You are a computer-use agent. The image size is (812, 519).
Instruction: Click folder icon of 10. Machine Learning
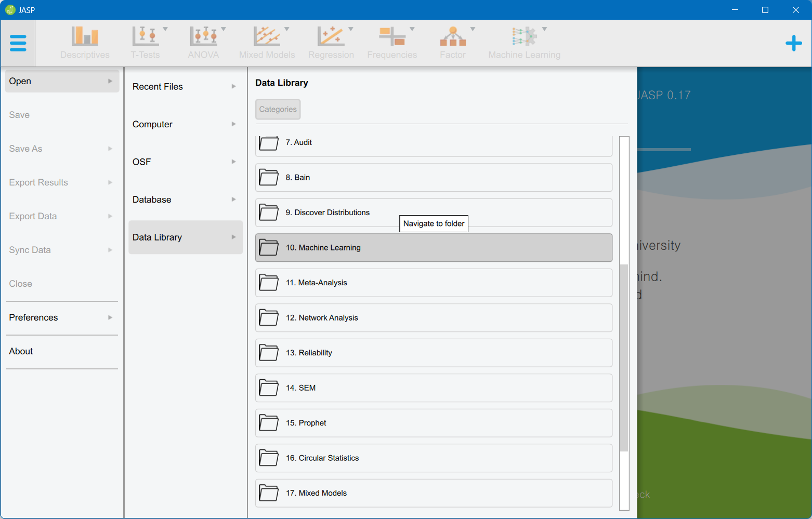(x=269, y=248)
